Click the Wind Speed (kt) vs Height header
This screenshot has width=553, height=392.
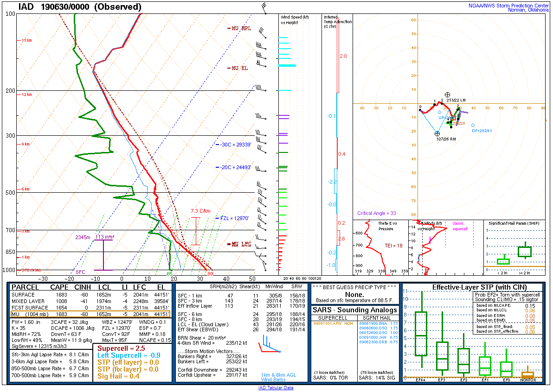point(295,20)
